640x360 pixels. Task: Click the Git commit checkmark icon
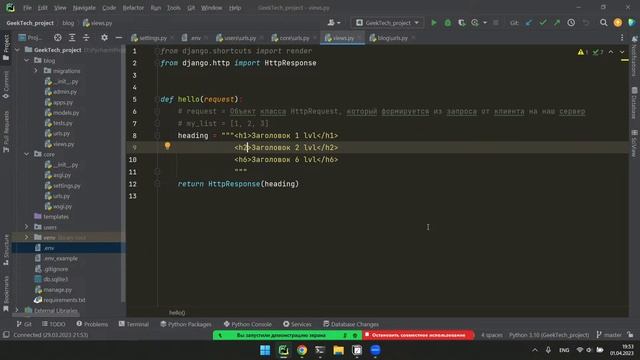point(543,23)
